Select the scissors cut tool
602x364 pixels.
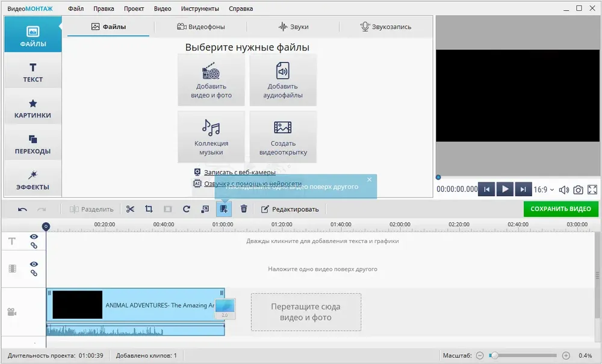click(130, 209)
